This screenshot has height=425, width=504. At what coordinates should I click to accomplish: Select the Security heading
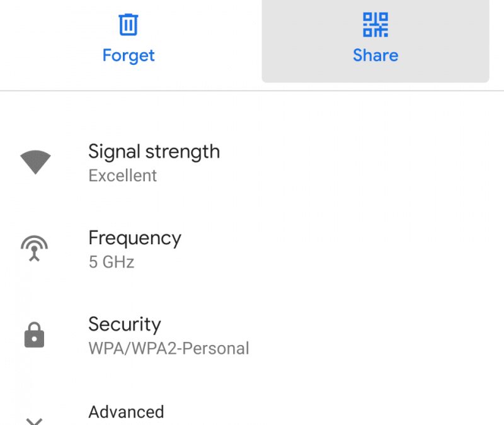pyautogui.click(x=125, y=324)
